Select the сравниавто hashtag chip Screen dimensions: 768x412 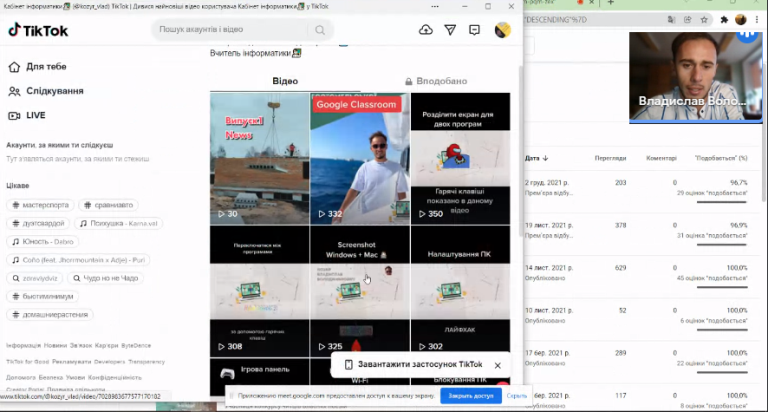[109, 205]
